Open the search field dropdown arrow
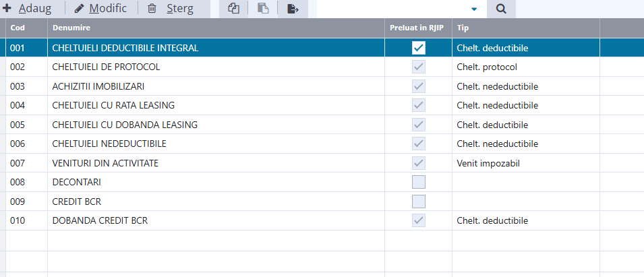Viewport: 644px width, 277px height. tap(474, 9)
